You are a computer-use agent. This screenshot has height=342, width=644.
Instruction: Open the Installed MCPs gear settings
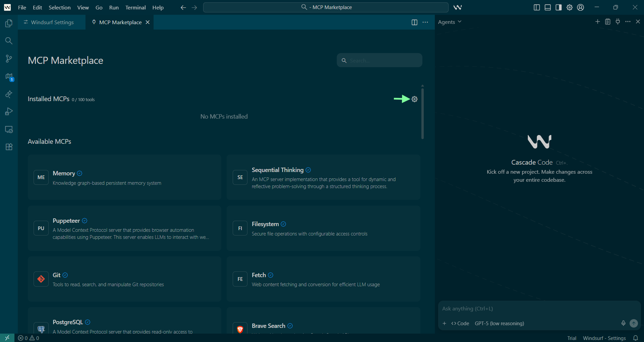(x=415, y=99)
